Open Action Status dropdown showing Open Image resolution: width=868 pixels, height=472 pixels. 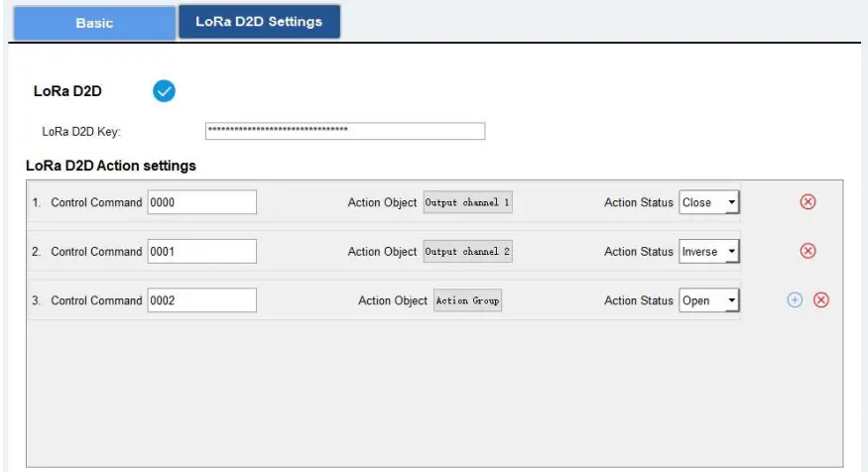click(x=710, y=300)
